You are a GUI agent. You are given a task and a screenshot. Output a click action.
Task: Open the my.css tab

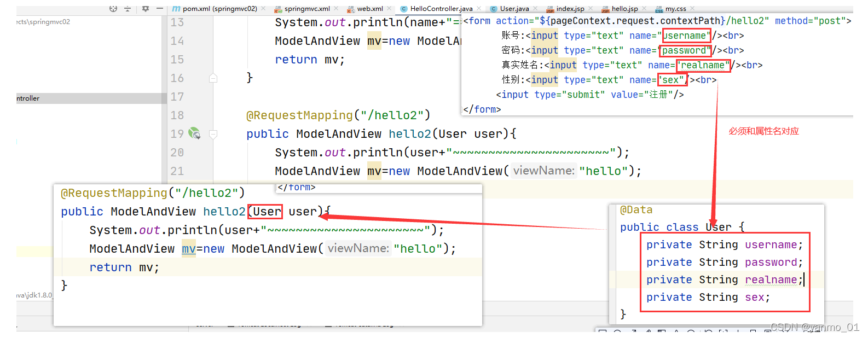coord(675,9)
